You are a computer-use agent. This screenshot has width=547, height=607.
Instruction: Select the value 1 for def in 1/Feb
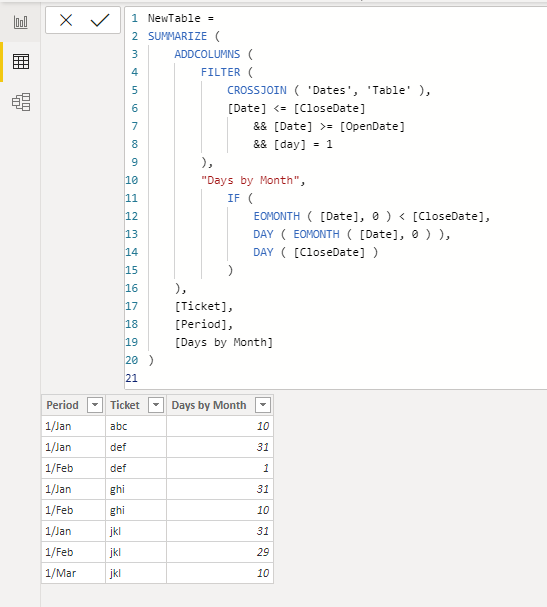220,468
